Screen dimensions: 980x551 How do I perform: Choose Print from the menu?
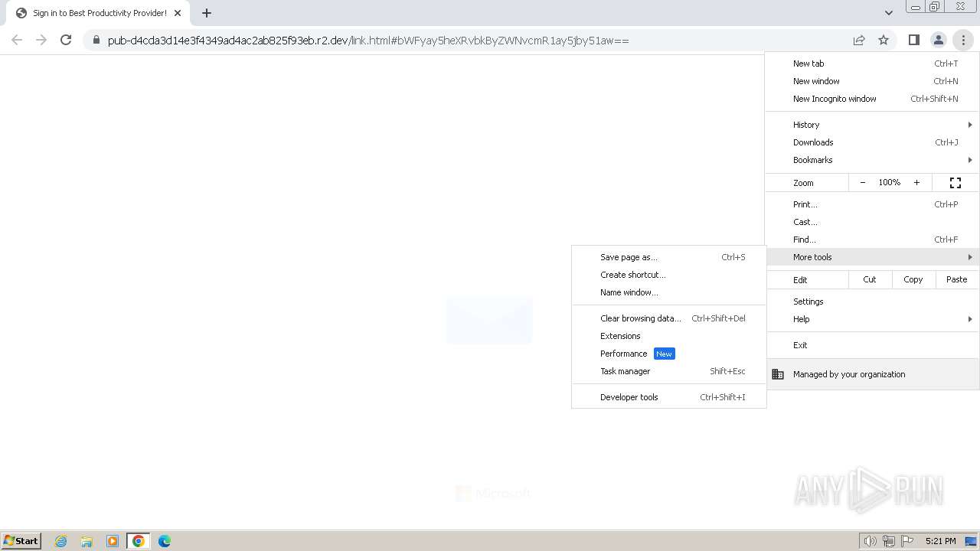(872, 204)
